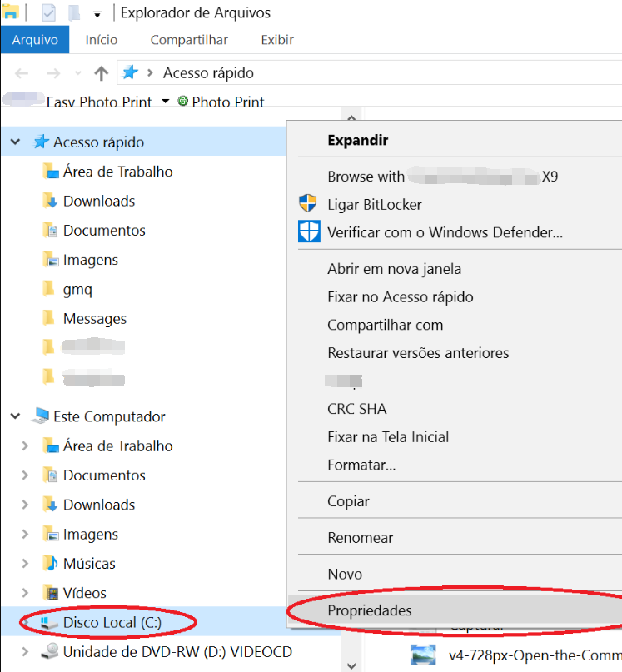The width and height of the screenshot is (622, 672).
Task: Choose Propriedades in context menu
Action: tap(370, 610)
